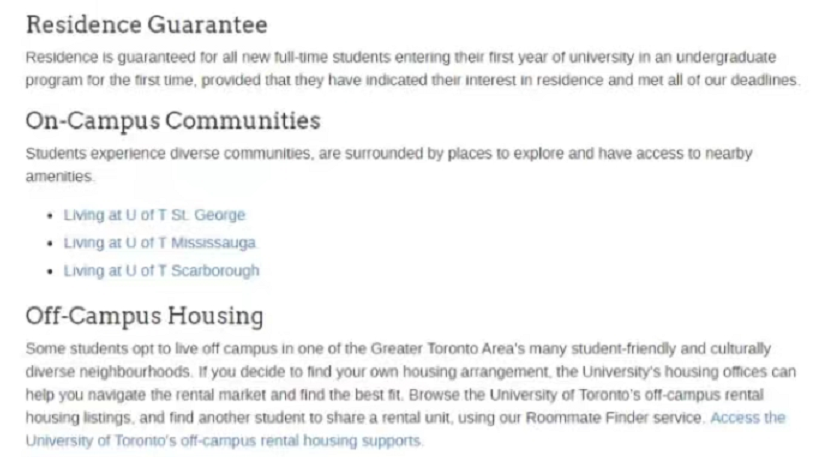832x457 pixels.
Task: Click the 'University's housing offices' phrase
Action: click(x=674, y=372)
